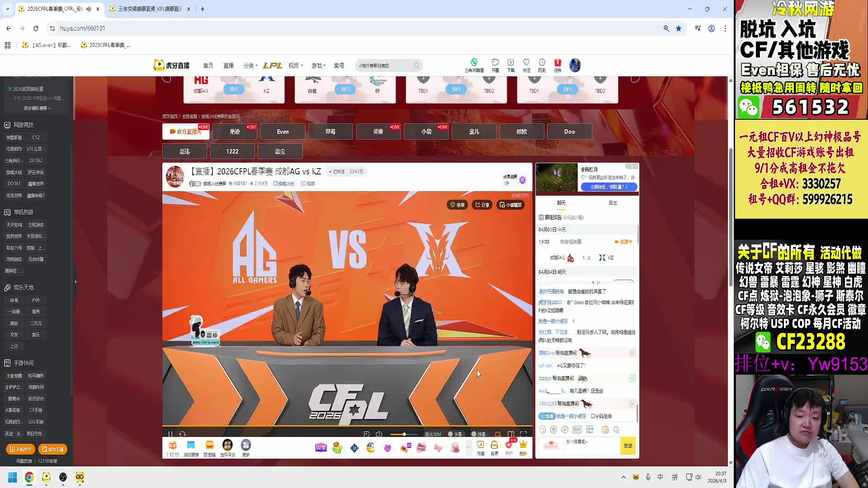The image size is (868, 488).
Task: Toggle the 弹幕 danmaku switch
Action: pyautogui.click(x=478, y=434)
